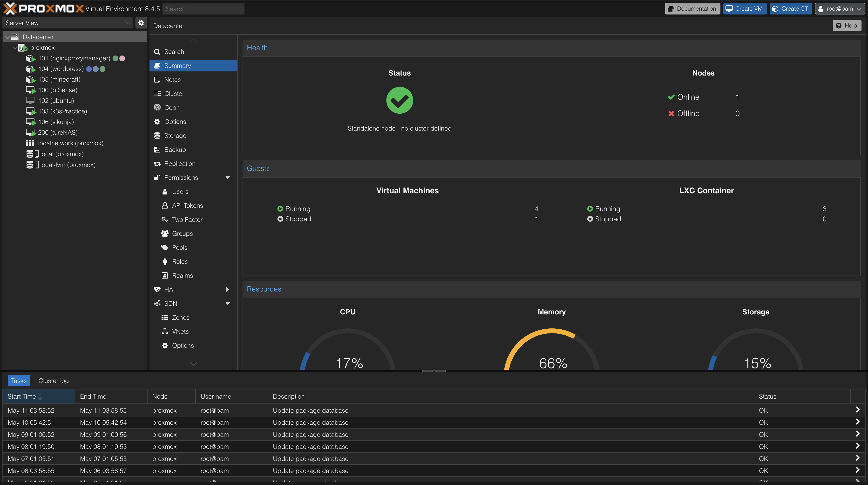This screenshot has height=485, width=868.
Task: Click the first blue tag dot on wordpress
Action: (89, 69)
